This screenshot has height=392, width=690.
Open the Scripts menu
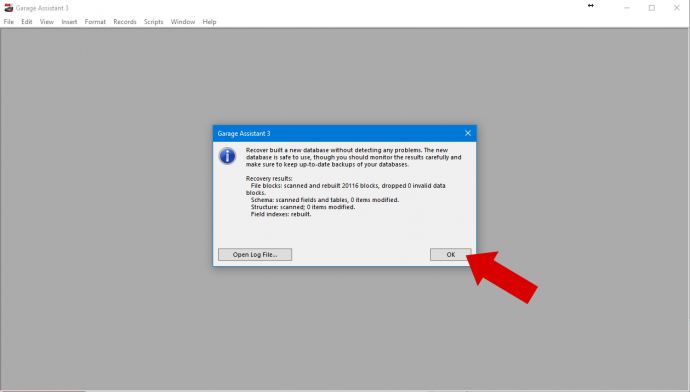point(153,22)
